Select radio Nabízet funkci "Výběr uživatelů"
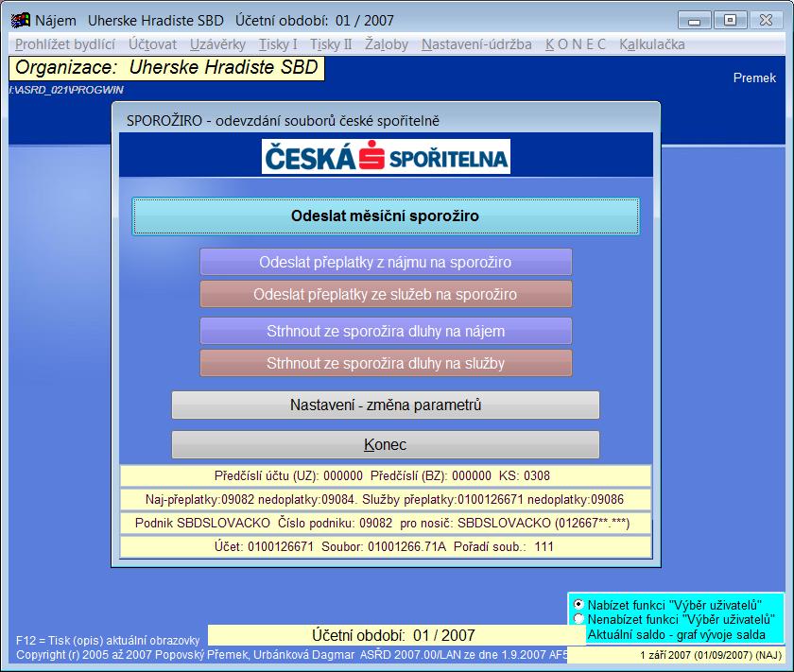This screenshot has height=672, width=794. (x=578, y=605)
